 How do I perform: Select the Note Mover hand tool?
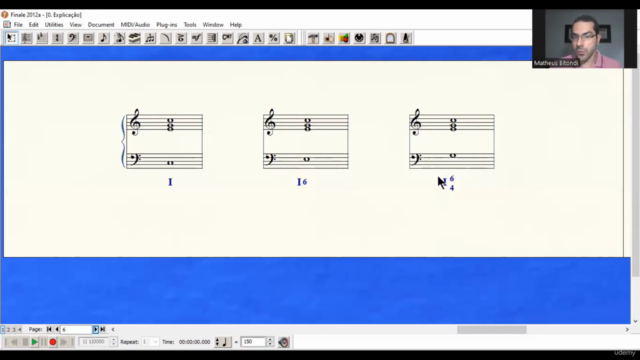click(329, 38)
